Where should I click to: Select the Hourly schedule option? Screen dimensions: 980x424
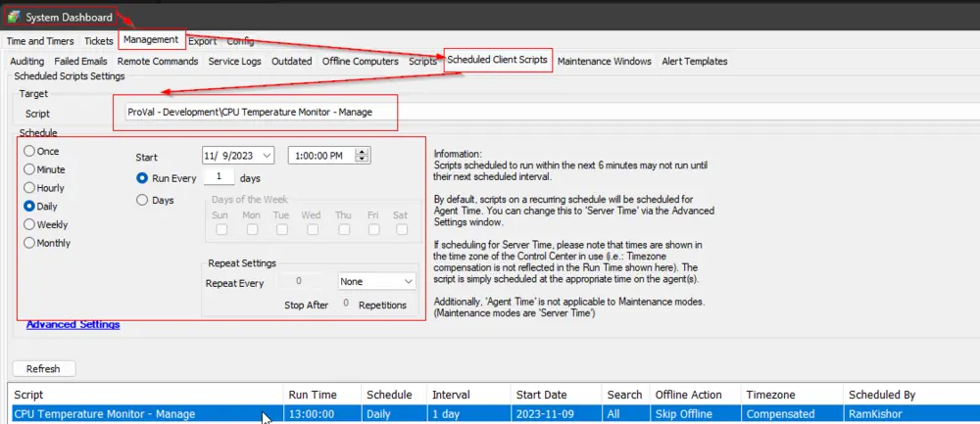[28, 188]
